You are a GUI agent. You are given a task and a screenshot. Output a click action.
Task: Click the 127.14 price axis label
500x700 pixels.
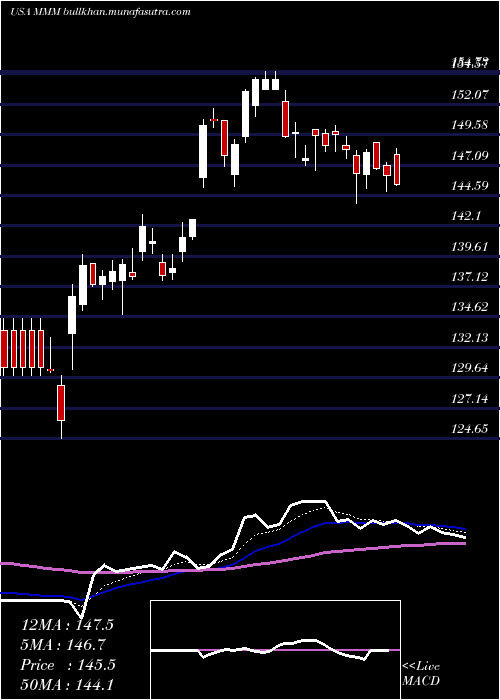click(470, 399)
